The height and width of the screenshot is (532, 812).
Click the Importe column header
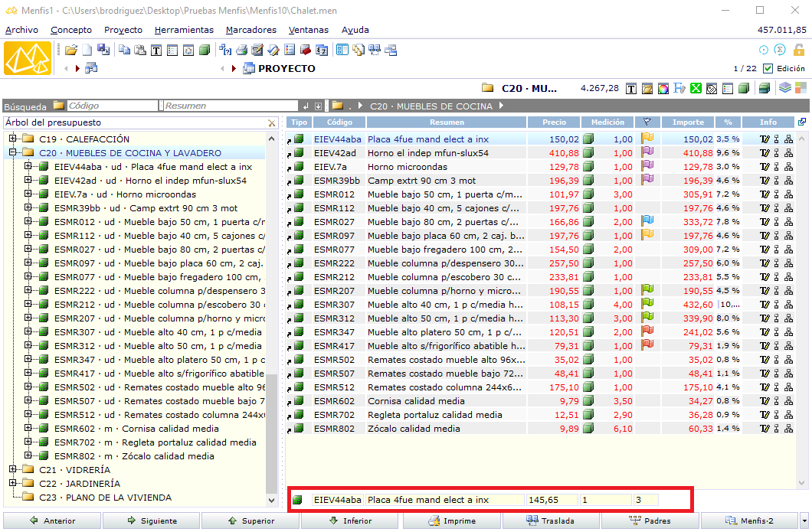click(688, 122)
